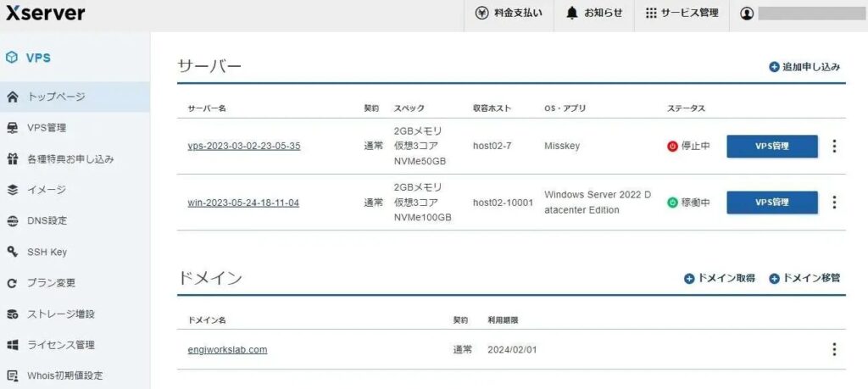The width and height of the screenshot is (868, 389).
Task: Click the home icon for トップページ
Action: [12, 97]
